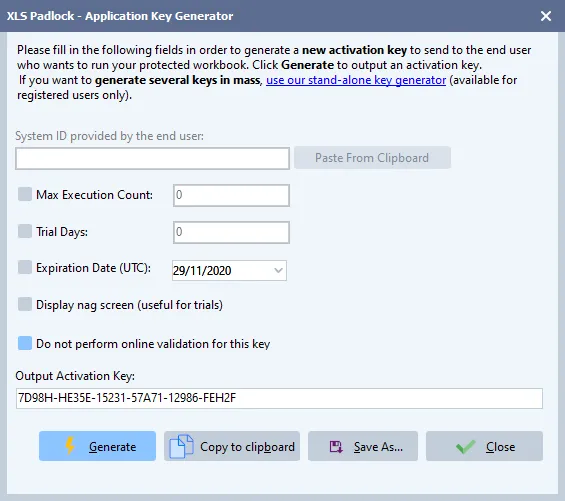Tick the Trial Days checkbox
The height and width of the screenshot is (501, 565).
tap(25, 231)
